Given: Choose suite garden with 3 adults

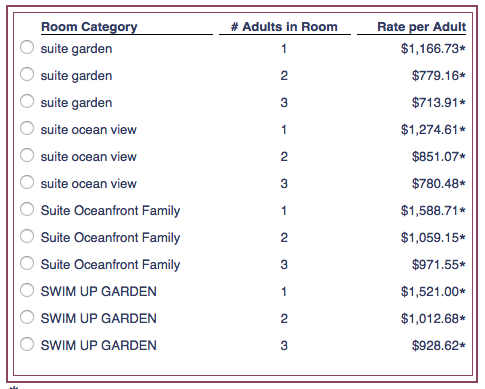Looking at the screenshot, I should pos(27,101).
